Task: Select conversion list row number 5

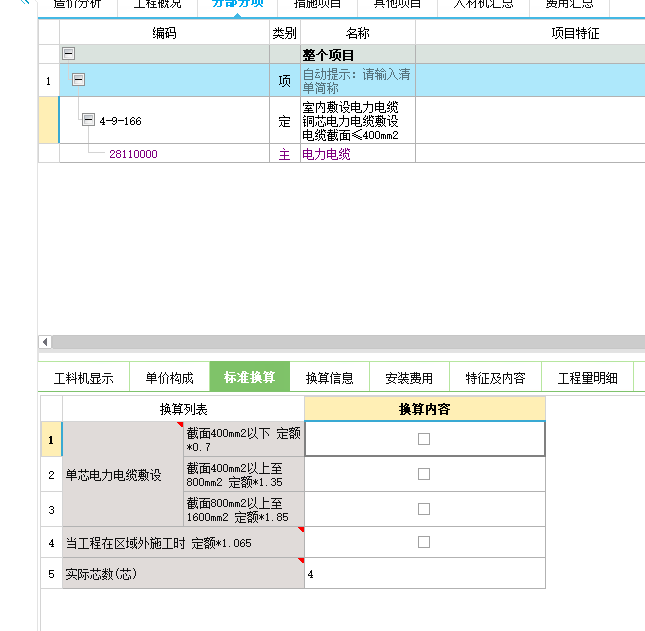Action: point(51,573)
